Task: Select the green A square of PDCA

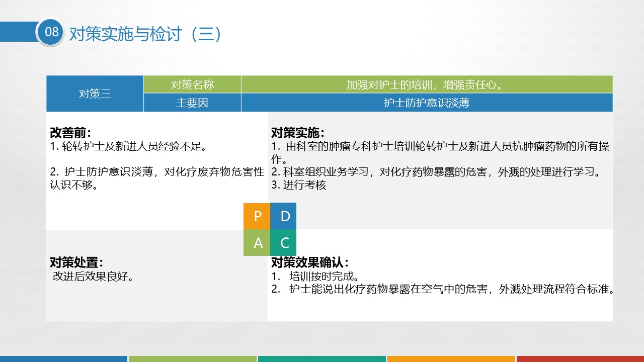Action: tap(257, 243)
